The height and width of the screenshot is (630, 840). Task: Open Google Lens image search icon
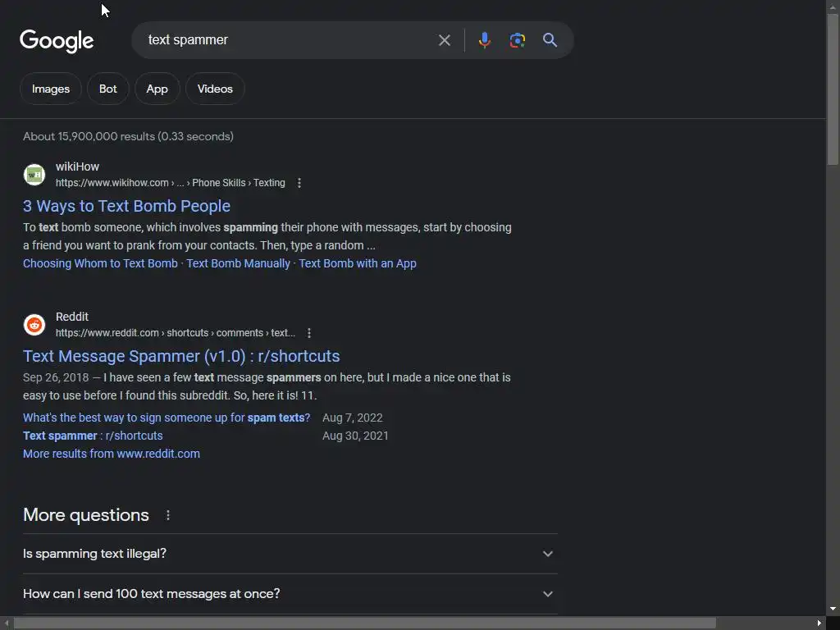(517, 40)
